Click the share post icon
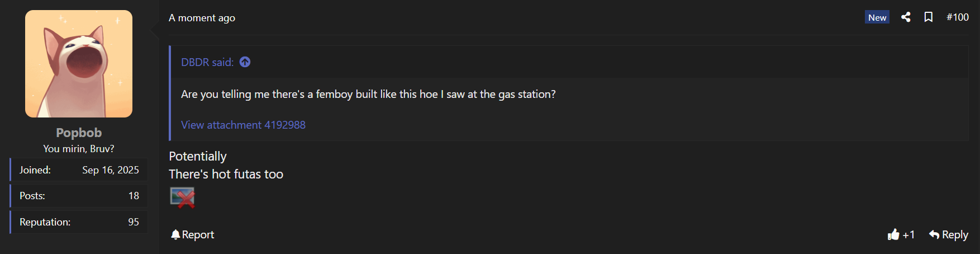 coord(906,17)
